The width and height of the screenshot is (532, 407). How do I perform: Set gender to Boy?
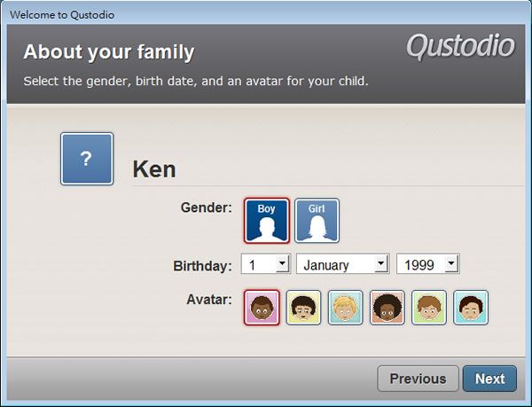267,220
